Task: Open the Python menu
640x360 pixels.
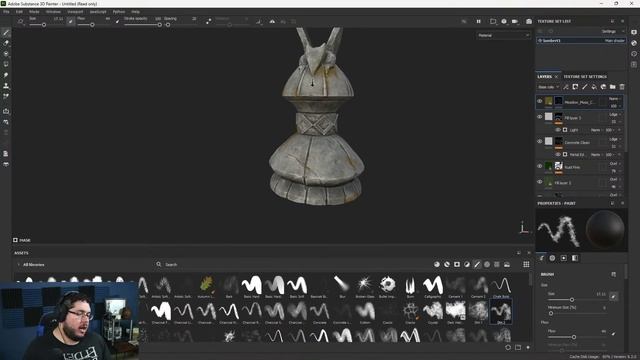Action: tap(119, 12)
